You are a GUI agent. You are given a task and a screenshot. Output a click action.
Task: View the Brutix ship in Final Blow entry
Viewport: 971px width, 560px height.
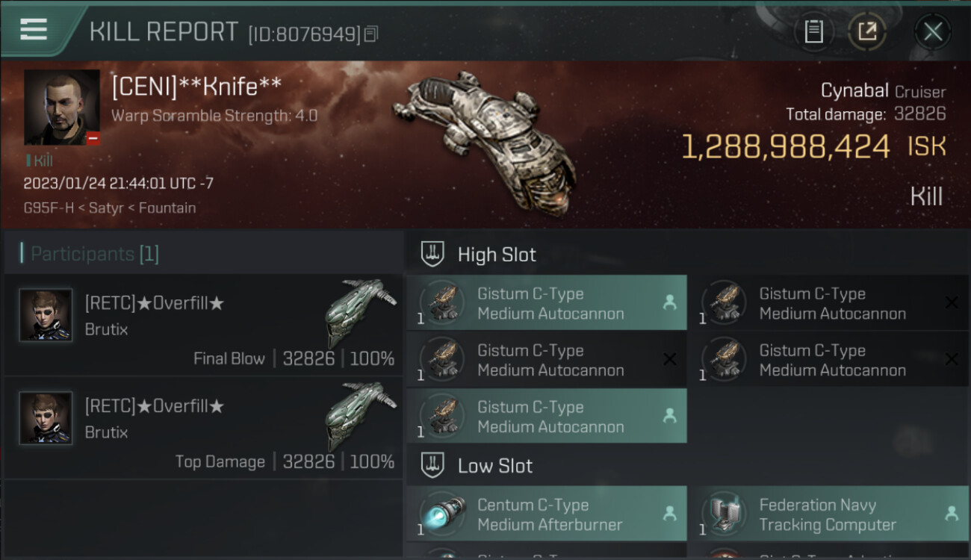[360, 312]
